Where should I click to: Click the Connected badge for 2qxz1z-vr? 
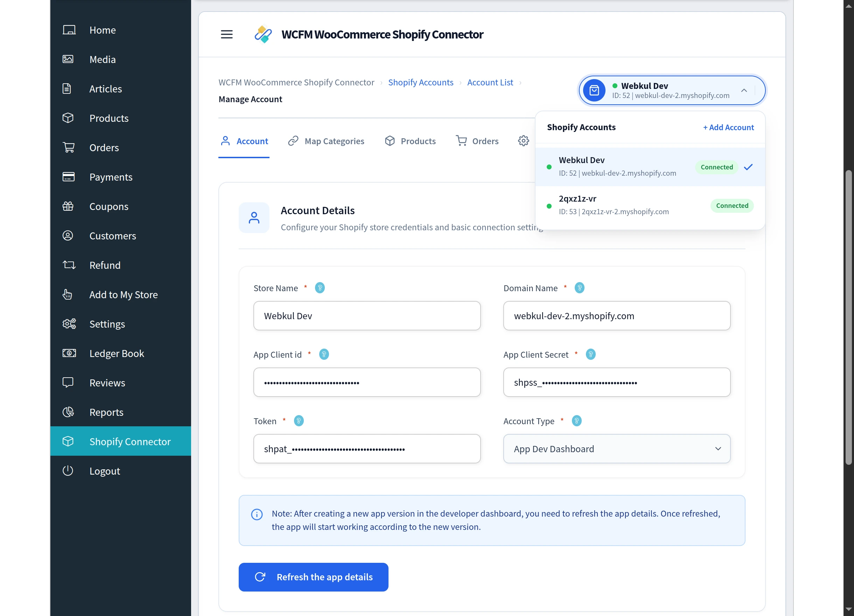click(x=732, y=205)
